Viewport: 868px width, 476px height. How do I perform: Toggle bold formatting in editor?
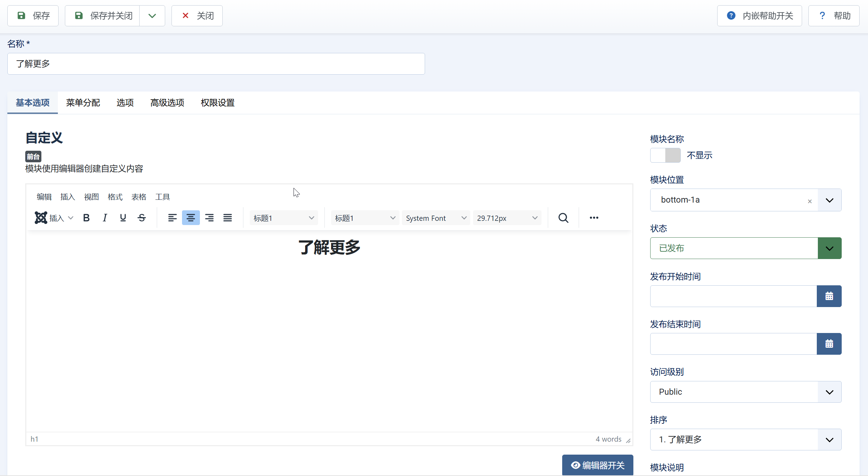[x=86, y=218]
